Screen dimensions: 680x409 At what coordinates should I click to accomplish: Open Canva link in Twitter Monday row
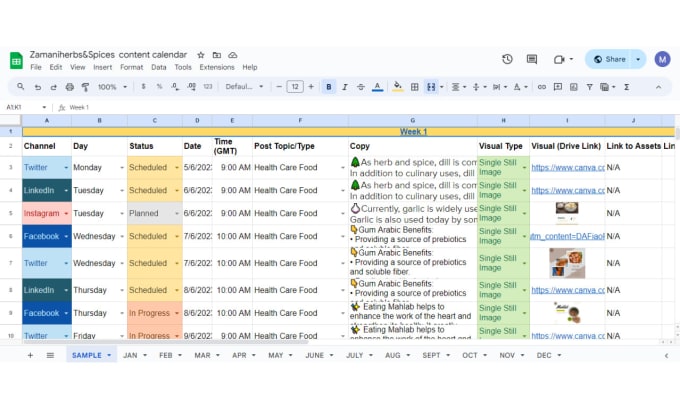[568, 167]
